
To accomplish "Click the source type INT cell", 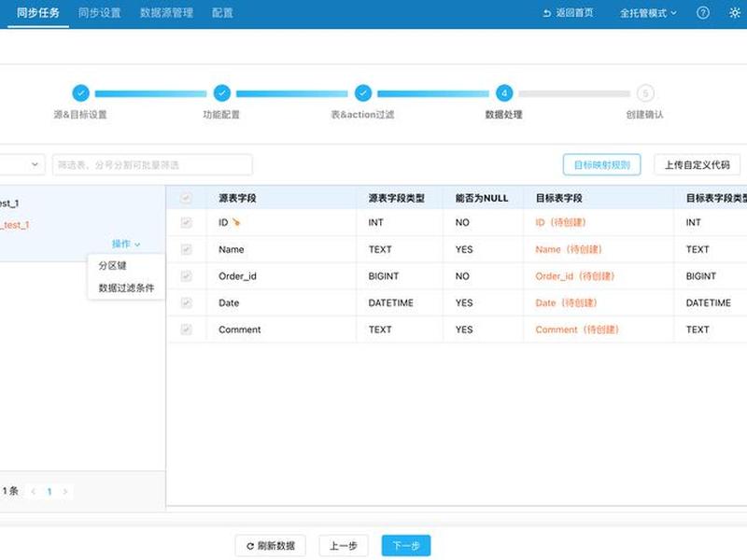I will click(x=375, y=222).
